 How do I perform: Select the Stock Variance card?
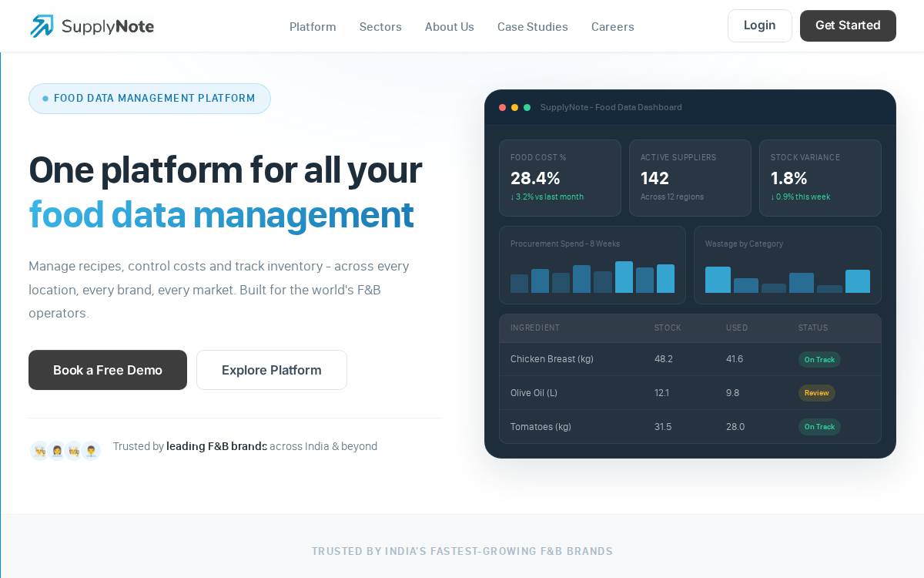pos(820,178)
